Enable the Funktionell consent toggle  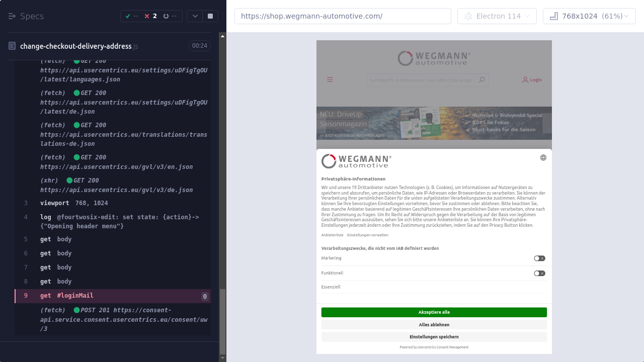(539, 274)
